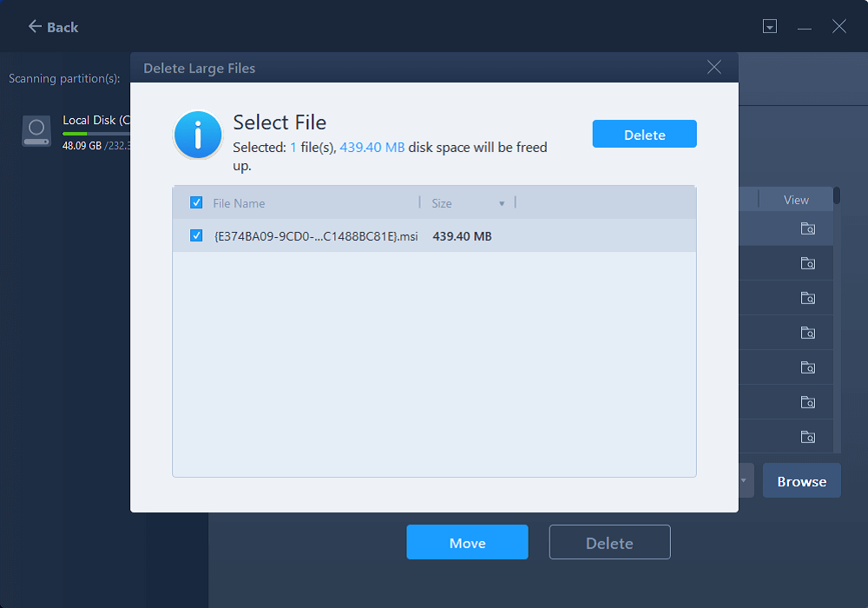Click the Local Disk usage progress bar
868x608 pixels.
96,134
